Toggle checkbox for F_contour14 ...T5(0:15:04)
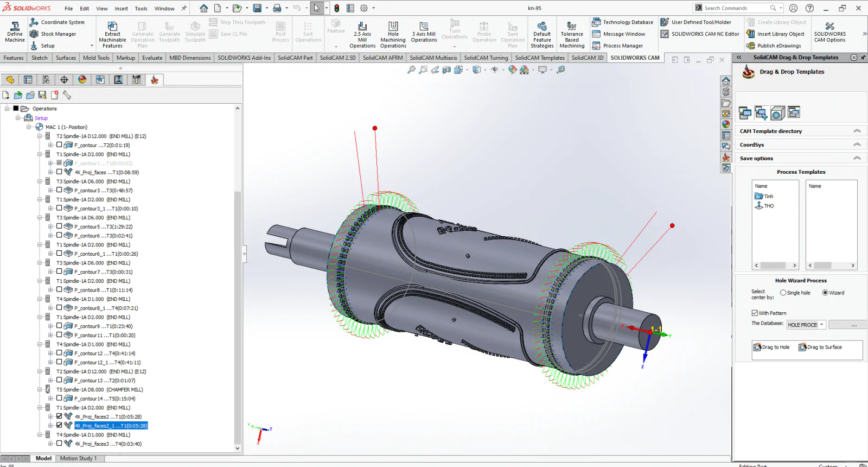The width and height of the screenshot is (868, 467). [x=59, y=398]
